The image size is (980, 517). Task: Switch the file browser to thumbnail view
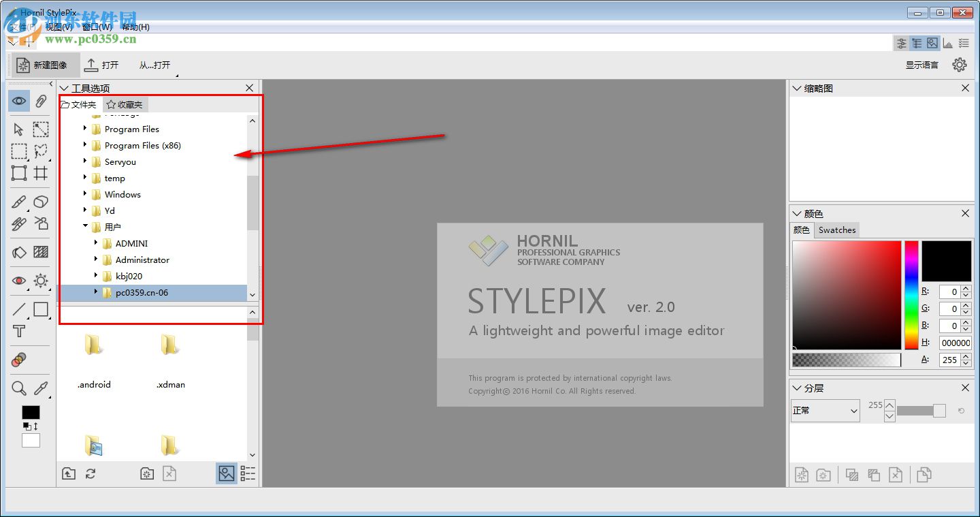point(227,473)
